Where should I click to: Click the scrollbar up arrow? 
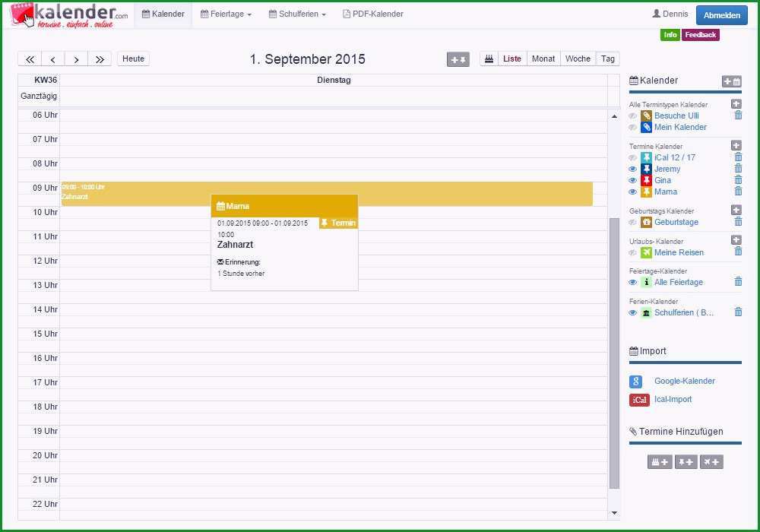point(614,116)
